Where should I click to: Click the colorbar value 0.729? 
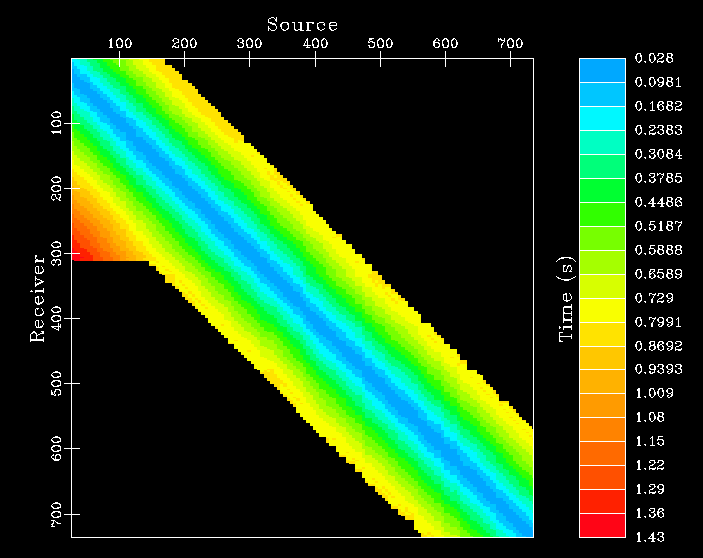(654, 298)
